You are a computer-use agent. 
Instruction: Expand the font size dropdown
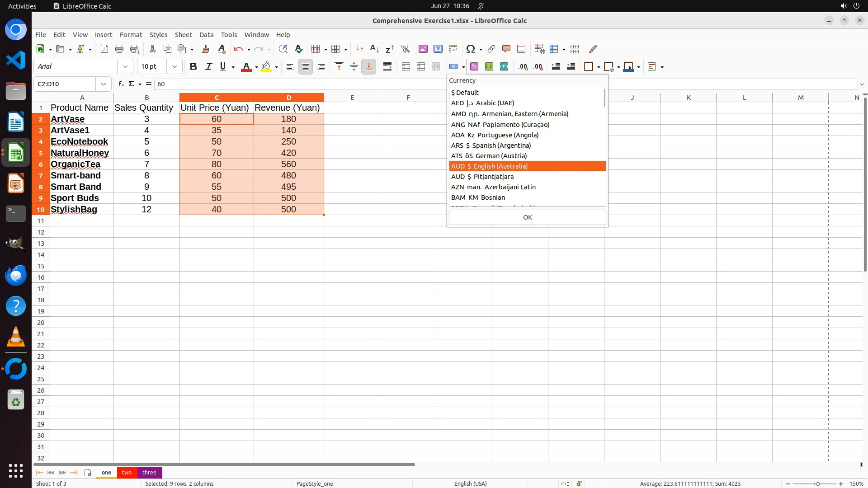pyautogui.click(x=175, y=67)
